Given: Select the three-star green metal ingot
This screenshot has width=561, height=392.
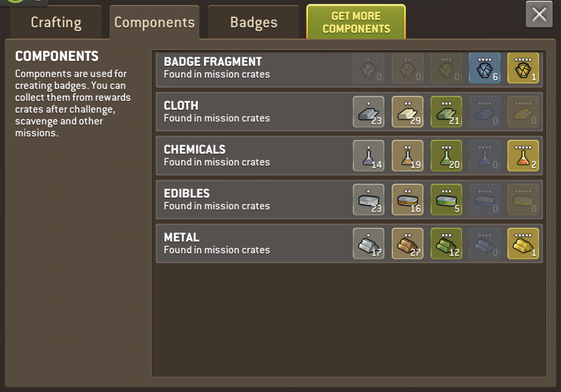Looking at the screenshot, I should coord(446,244).
